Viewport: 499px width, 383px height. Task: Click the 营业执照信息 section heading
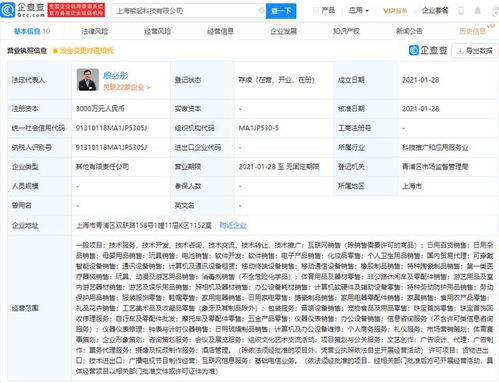coord(27,51)
